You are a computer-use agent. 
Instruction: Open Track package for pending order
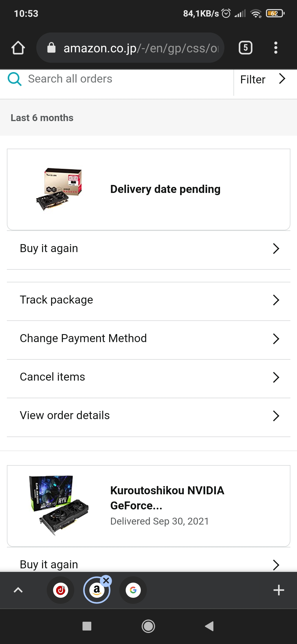pyautogui.click(x=148, y=300)
